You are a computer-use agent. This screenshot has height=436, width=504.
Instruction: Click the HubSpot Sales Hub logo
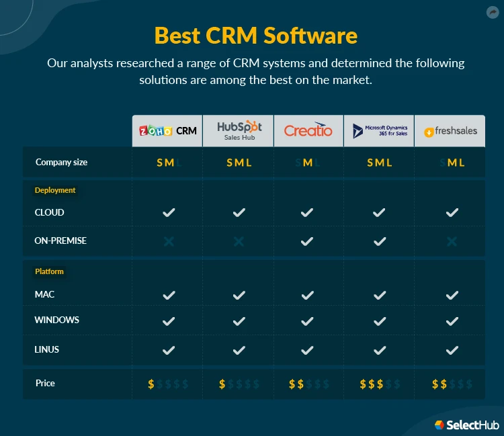(239, 130)
